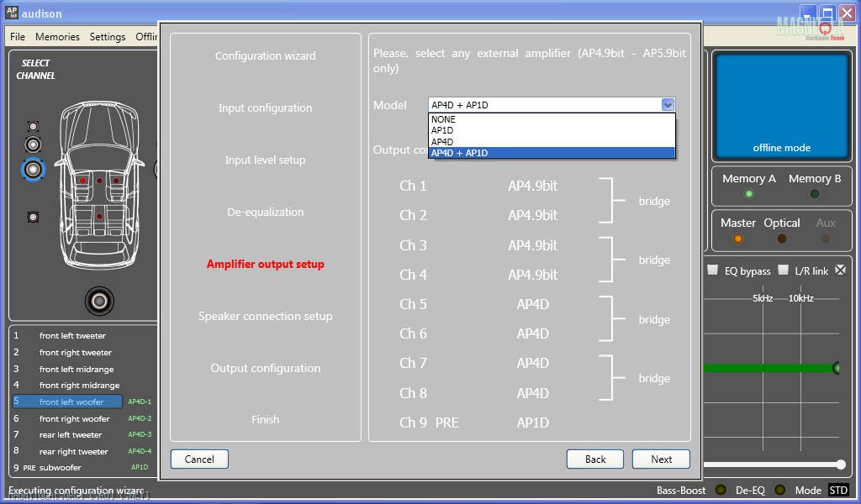The height and width of the screenshot is (504, 861).
Task: Go to the Speaker connection setup step
Action: [265, 317]
